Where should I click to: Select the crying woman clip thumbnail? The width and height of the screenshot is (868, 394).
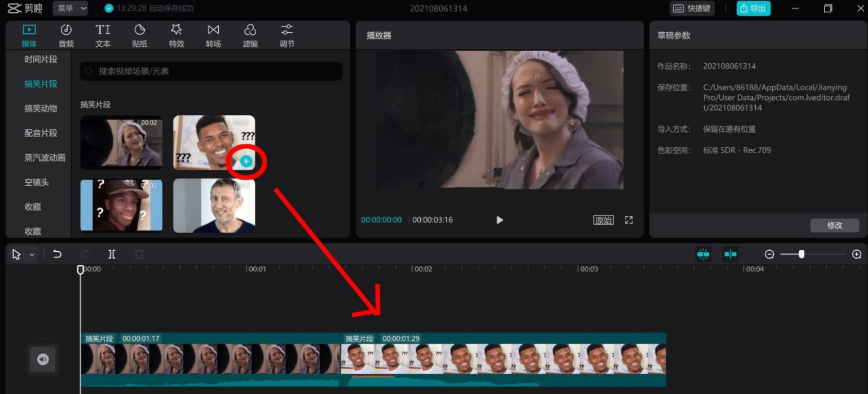click(121, 142)
